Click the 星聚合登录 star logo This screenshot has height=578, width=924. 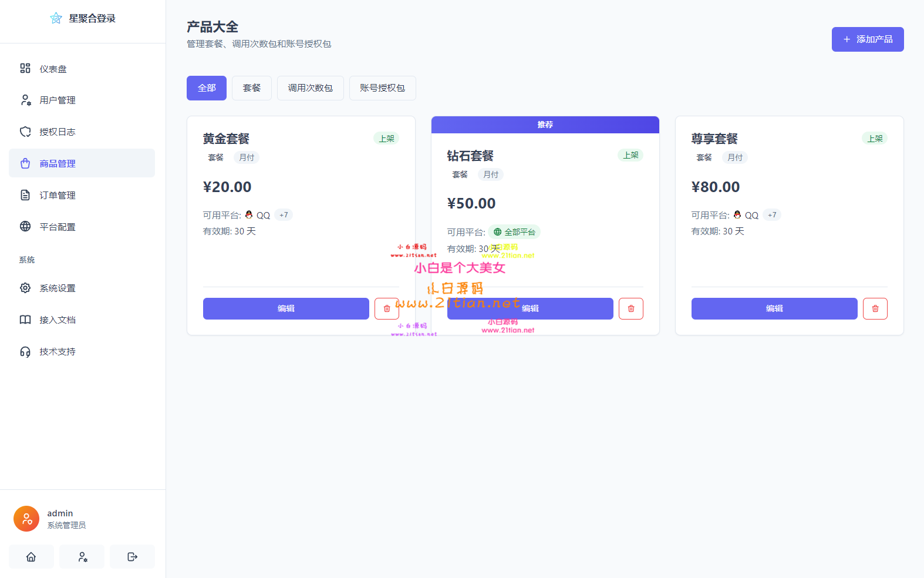coord(56,18)
